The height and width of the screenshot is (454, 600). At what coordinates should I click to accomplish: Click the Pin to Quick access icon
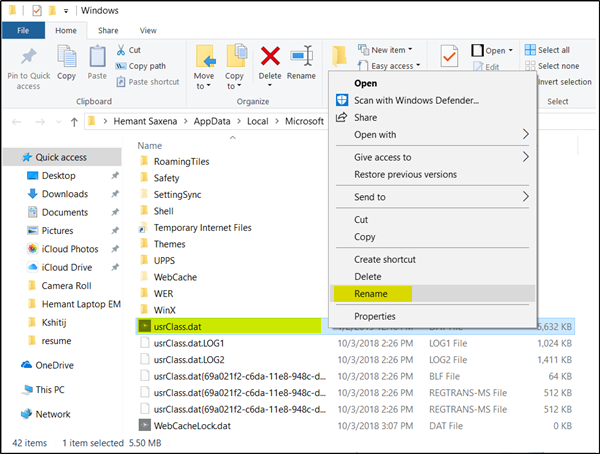point(27,56)
